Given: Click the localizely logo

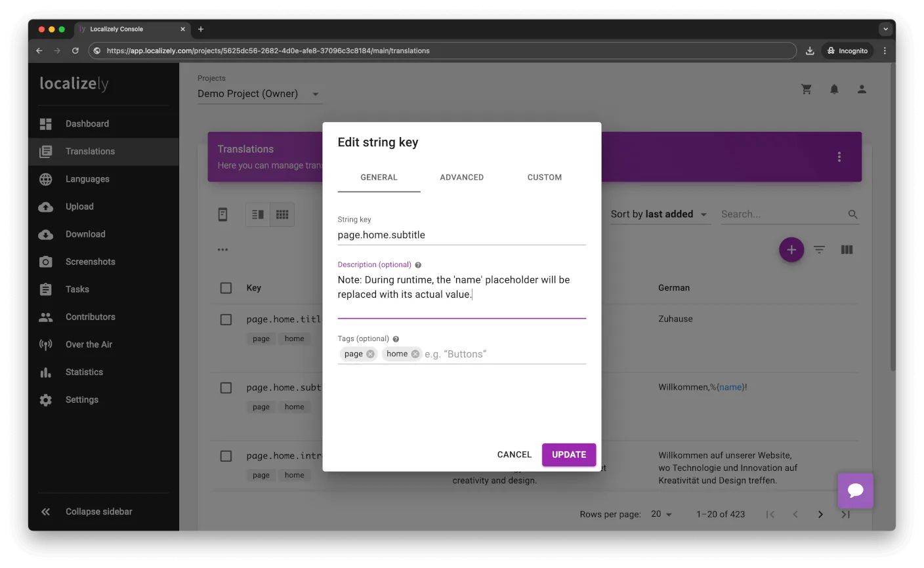Looking at the screenshot, I should coord(74,83).
